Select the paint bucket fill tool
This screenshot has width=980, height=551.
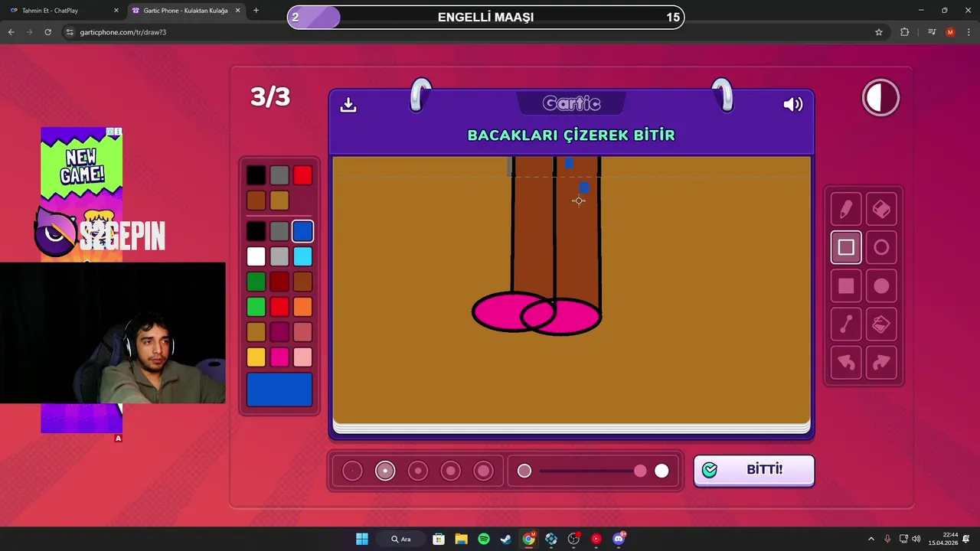point(881,324)
